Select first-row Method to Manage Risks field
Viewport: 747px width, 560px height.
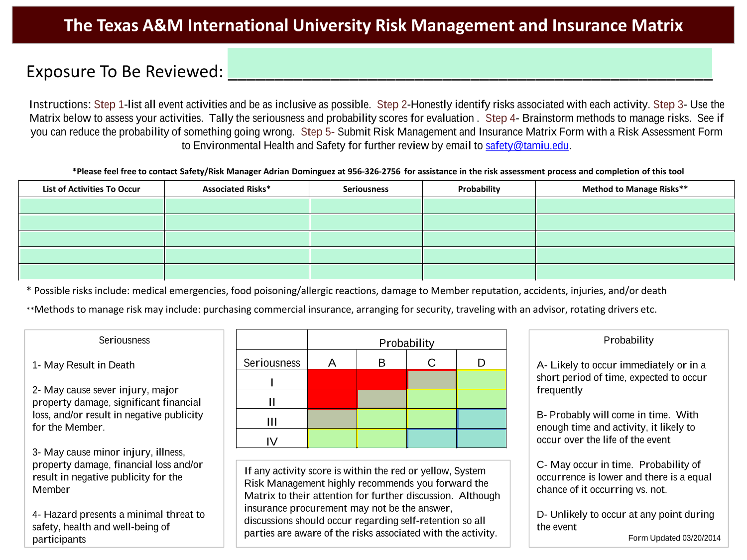[x=635, y=206]
